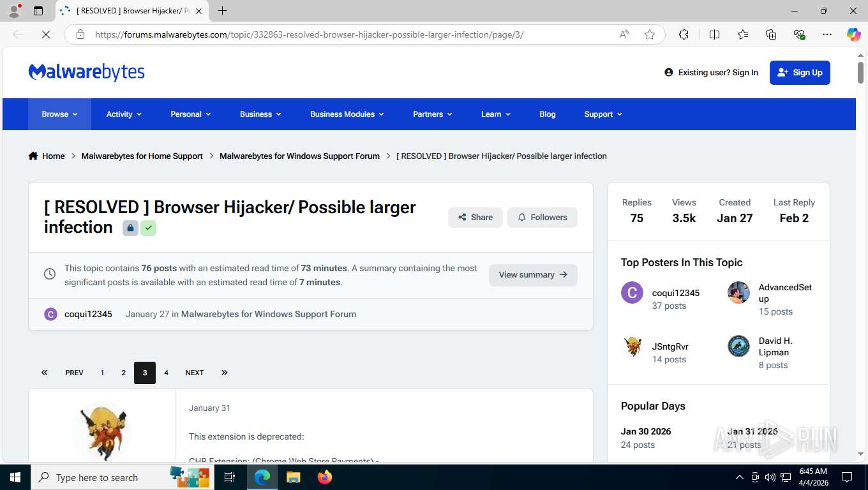Image resolution: width=868 pixels, height=490 pixels.
Task: Stop loading the page
Action: click(x=46, y=34)
